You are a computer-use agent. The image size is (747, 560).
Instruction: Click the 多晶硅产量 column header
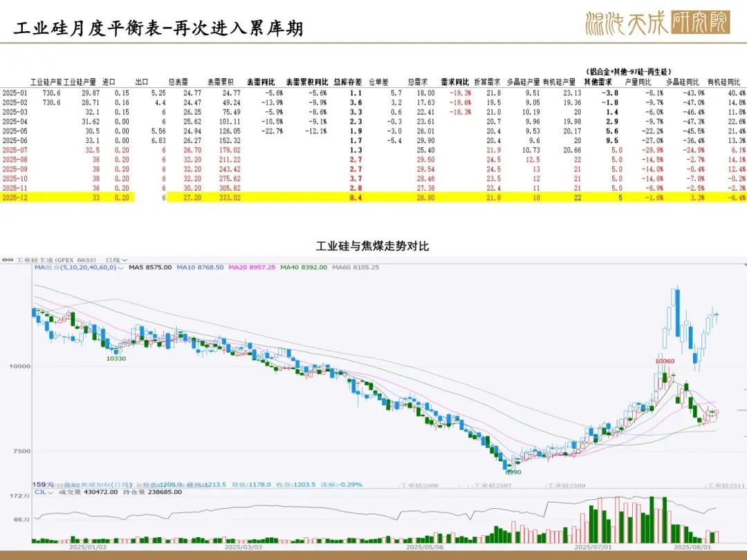click(523, 82)
